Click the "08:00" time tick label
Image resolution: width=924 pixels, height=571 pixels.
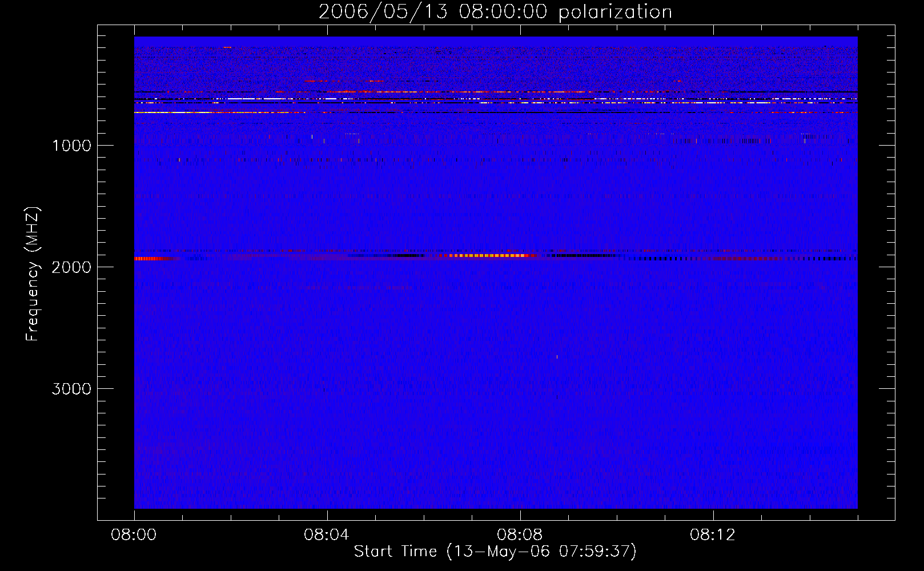(x=134, y=535)
